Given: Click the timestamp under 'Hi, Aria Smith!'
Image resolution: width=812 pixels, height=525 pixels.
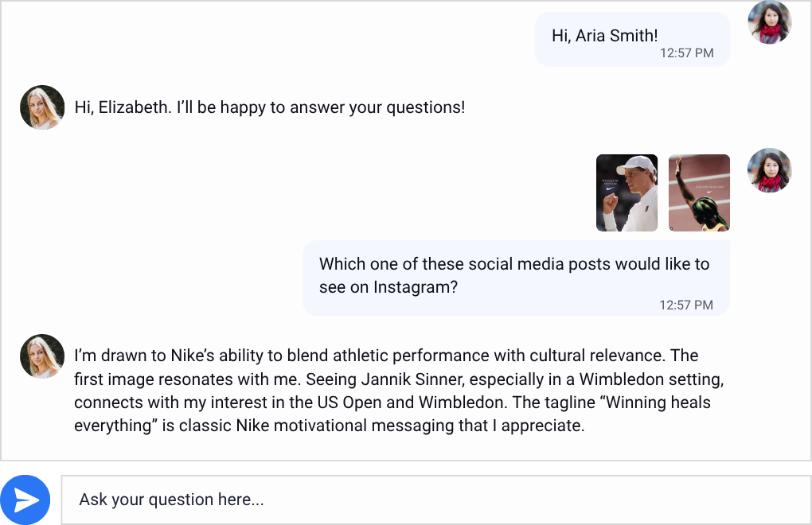Looking at the screenshot, I should point(686,53).
